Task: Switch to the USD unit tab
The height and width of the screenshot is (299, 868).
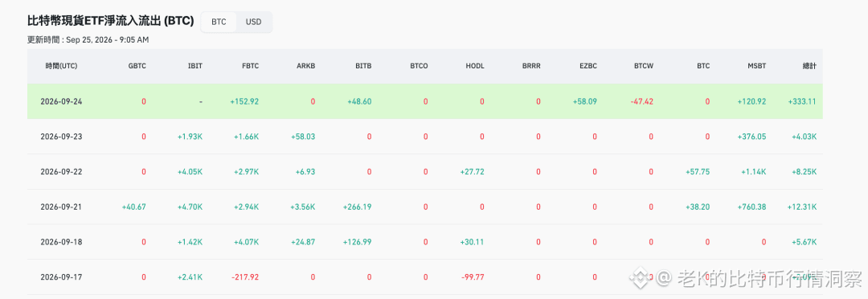Action: (253, 23)
